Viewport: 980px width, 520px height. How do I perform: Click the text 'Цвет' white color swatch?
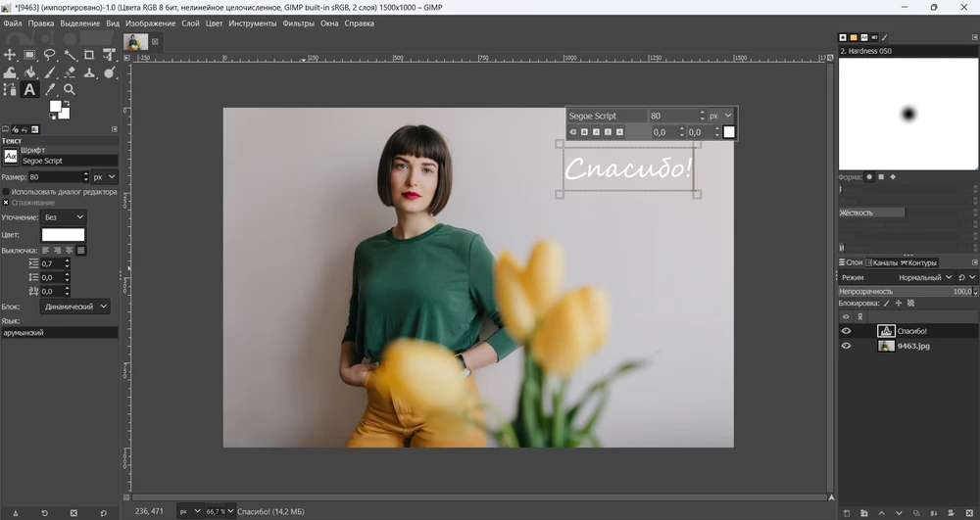pyautogui.click(x=63, y=235)
